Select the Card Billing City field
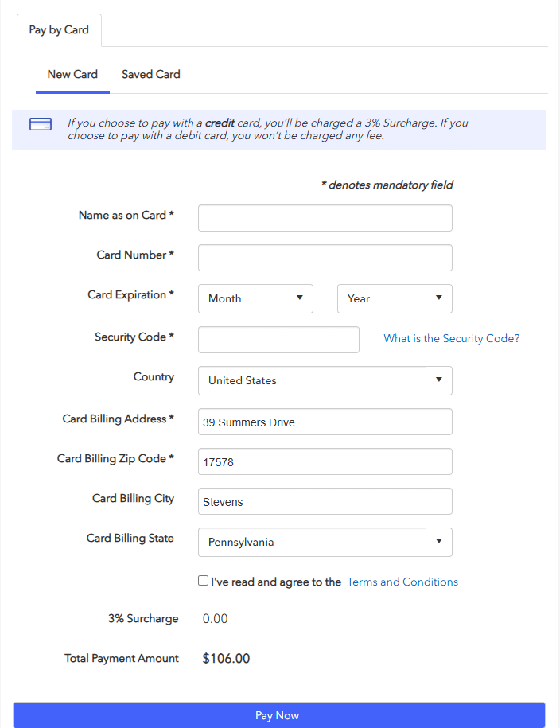560x728 pixels. (325, 501)
